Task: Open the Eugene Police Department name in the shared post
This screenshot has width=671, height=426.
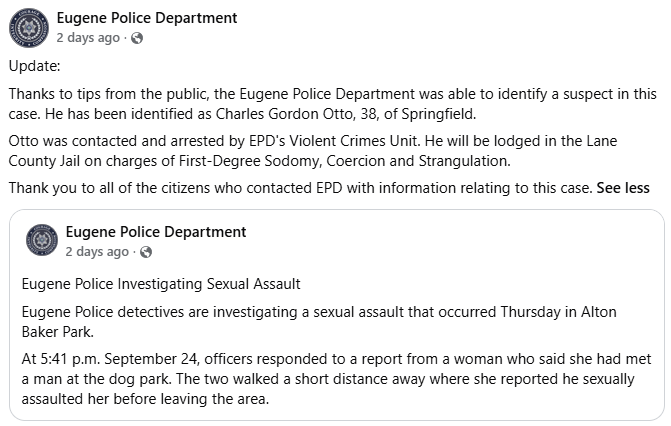Action: 156,232
